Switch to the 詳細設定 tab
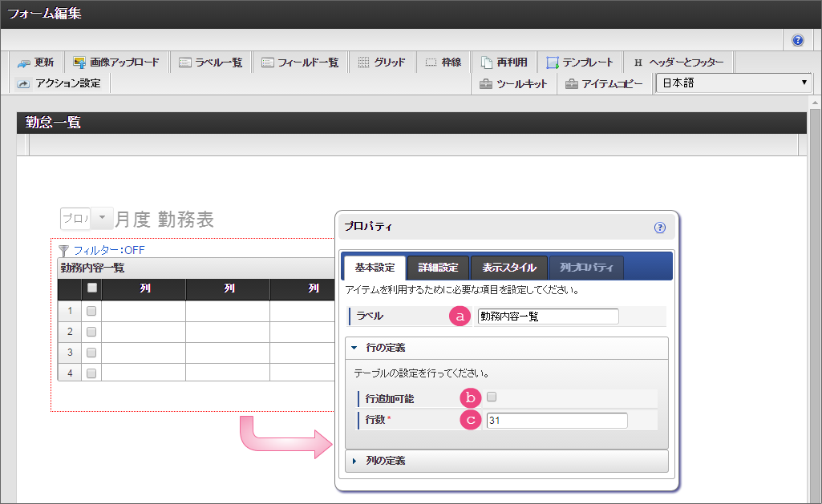 438,268
